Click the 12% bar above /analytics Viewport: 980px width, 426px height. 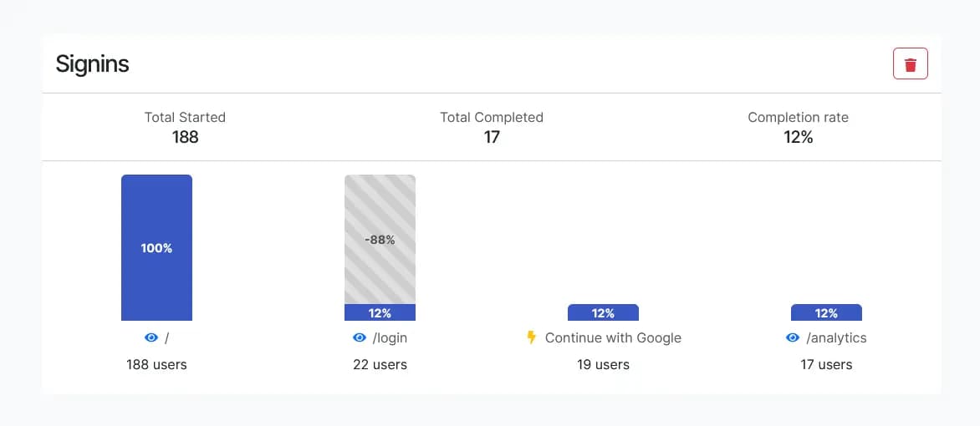[826, 313]
